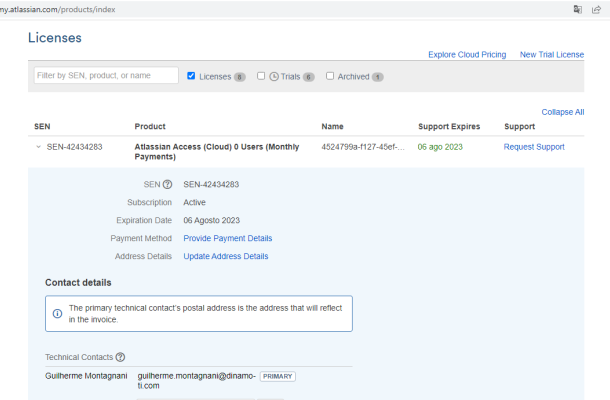The width and height of the screenshot is (610, 400).
Task: Click the Name column header
Action: click(332, 126)
